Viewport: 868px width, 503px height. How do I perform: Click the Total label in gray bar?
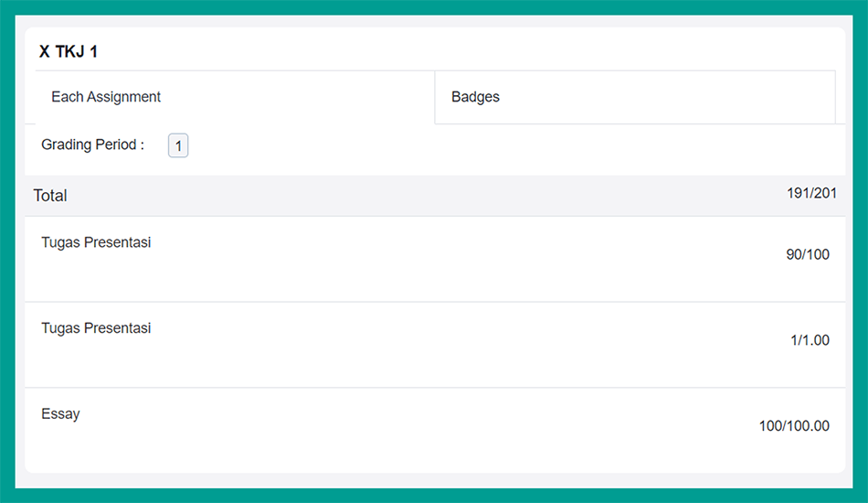tap(50, 196)
